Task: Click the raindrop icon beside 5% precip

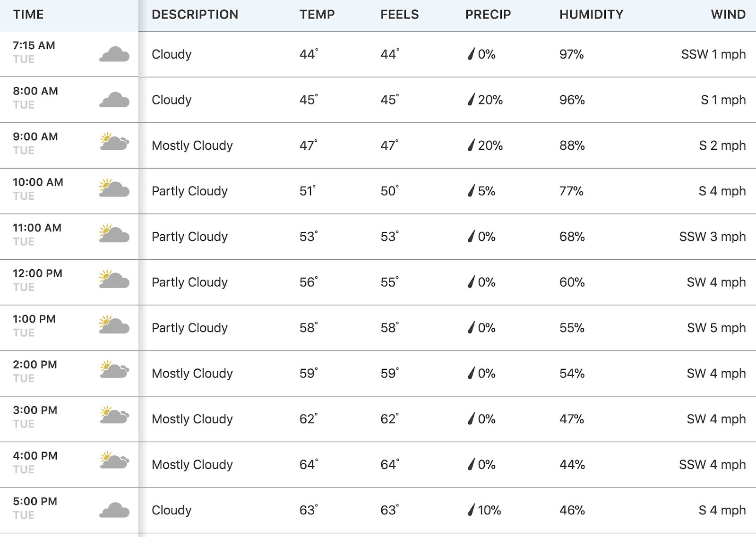Action: [x=471, y=191]
